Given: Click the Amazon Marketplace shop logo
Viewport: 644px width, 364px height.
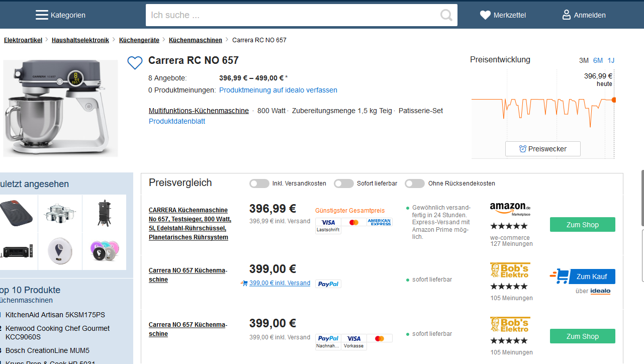Looking at the screenshot, I should [510, 209].
